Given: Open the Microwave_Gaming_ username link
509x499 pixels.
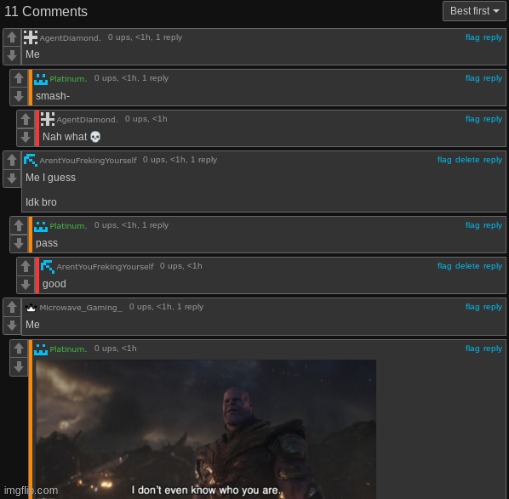Looking at the screenshot, I should (81, 307).
